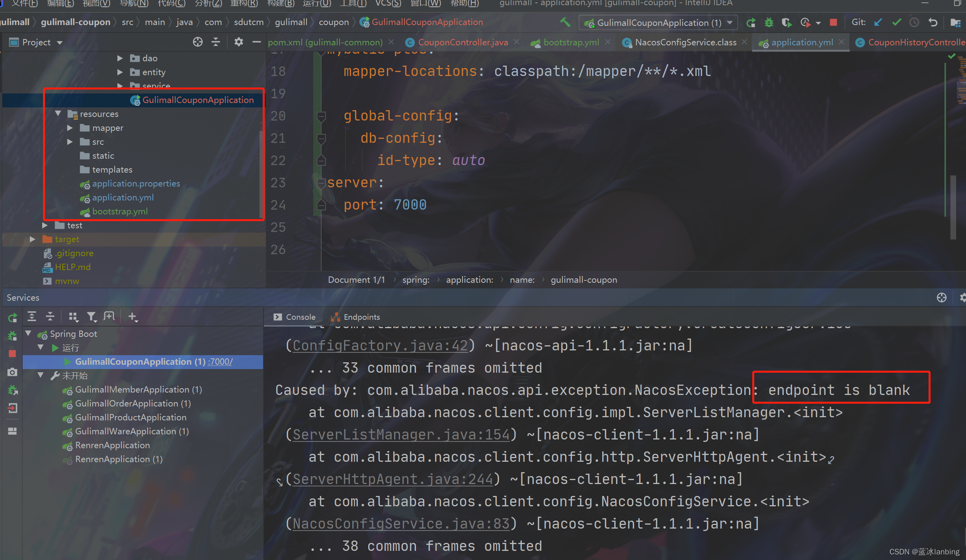Viewport: 966px width, 560px height.
Task: Open the Endpoints tab
Action: (x=355, y=317)
